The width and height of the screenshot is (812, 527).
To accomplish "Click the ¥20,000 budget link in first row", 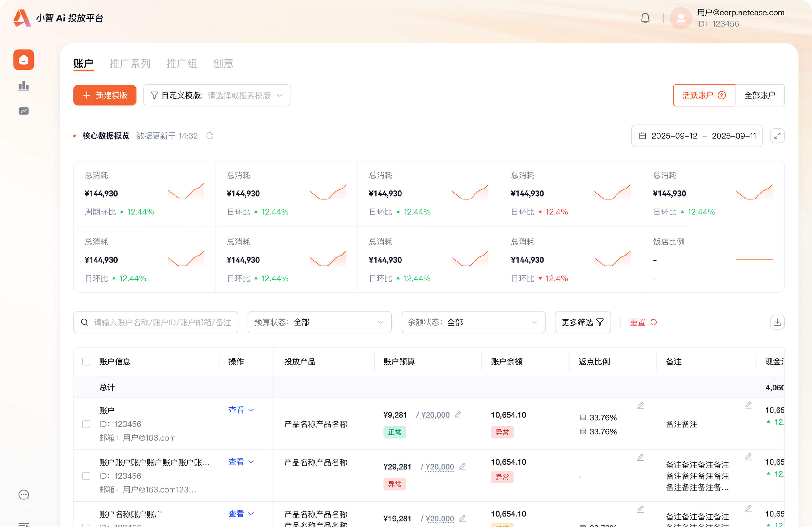I will 435,415.
